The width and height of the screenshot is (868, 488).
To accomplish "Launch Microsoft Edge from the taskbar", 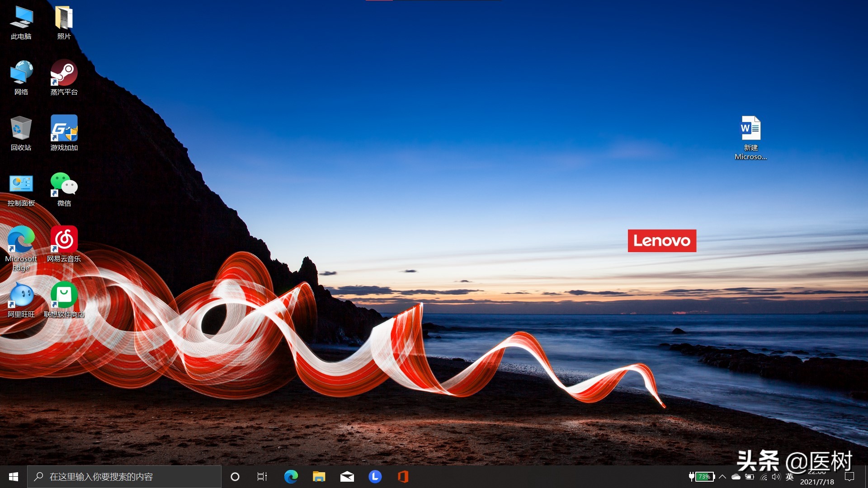I will pos(291,476).
